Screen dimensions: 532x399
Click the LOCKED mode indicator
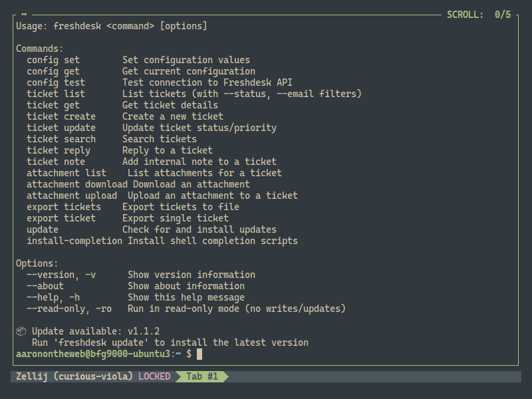[x=154, y=376]
